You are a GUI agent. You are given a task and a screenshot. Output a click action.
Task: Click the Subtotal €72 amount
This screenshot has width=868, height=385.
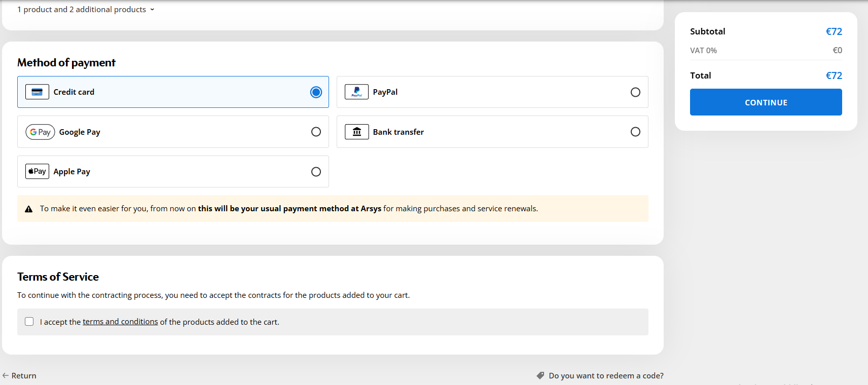[834, 31]
